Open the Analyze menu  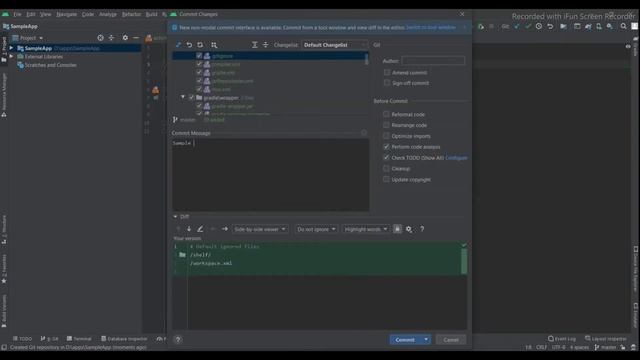[108, 14]
